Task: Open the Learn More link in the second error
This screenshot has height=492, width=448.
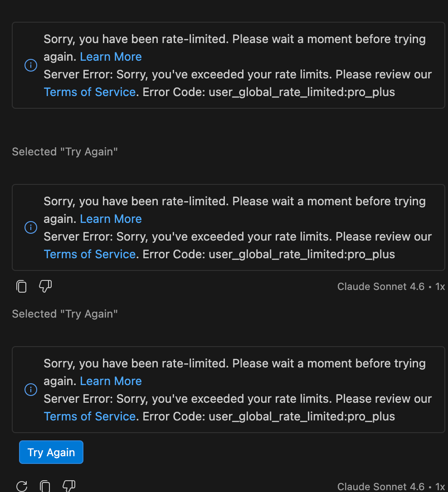Action: [111, 219]
